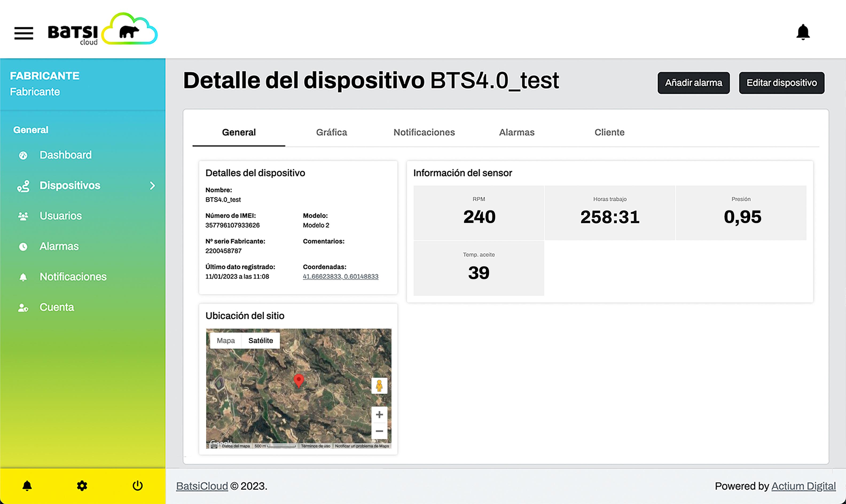The width and height of the screenshot is (846, 504).
Task: Go to Dashboard in the sidebar
Action: [x=65, y=155]
